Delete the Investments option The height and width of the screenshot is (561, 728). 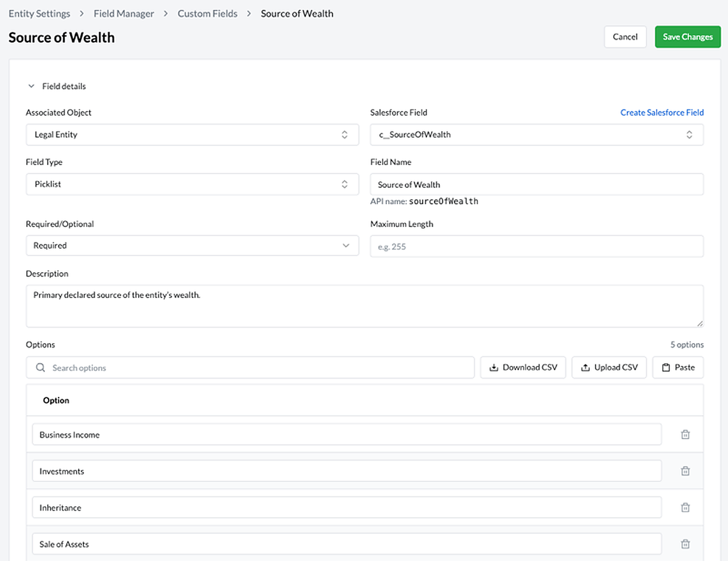[685, 471]
